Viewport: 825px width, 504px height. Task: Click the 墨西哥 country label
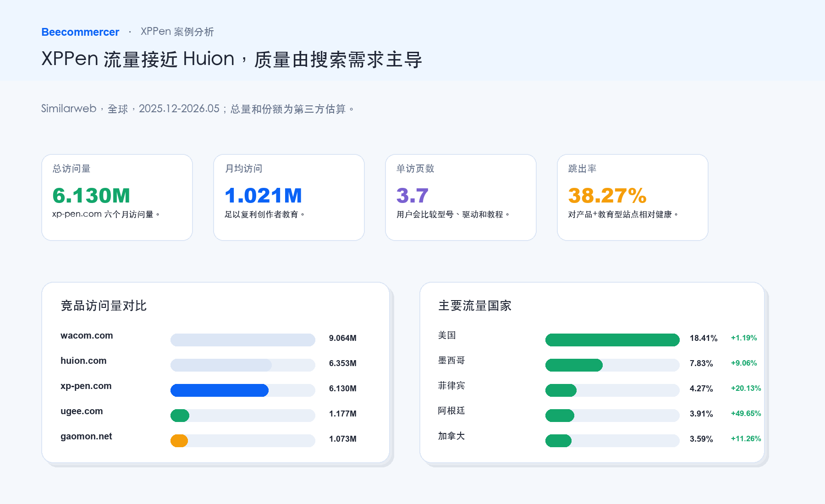click(x=451, y=361)
